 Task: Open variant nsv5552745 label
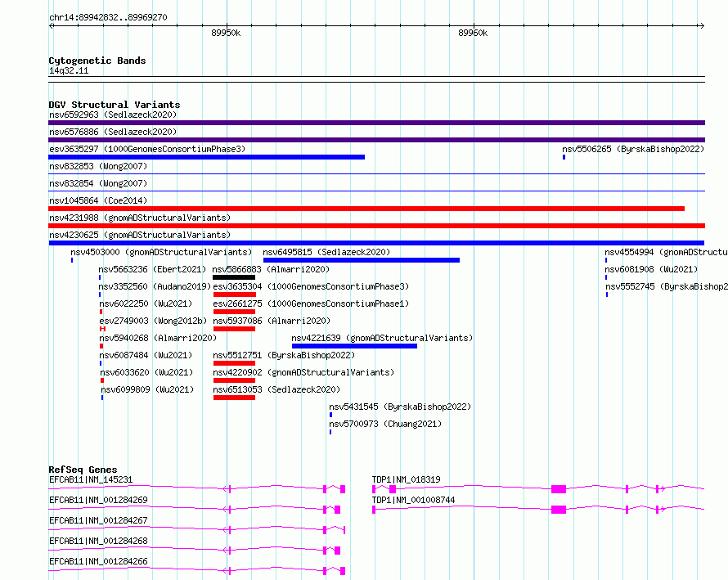[x=667, y=286]
